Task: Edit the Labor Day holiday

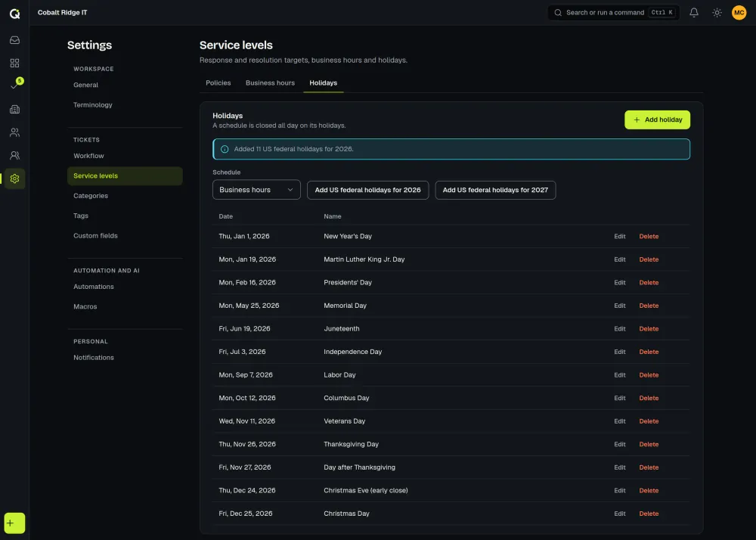Action: 620,375
